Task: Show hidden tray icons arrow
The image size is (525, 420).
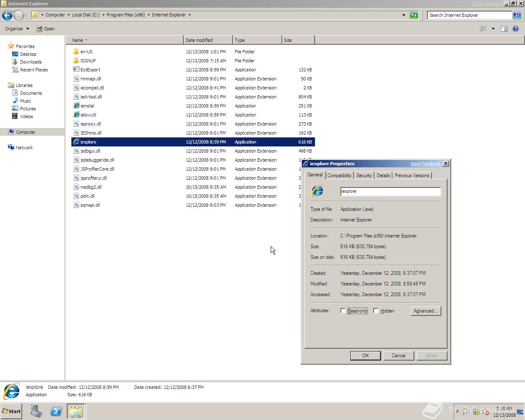Action: [457, 411]
